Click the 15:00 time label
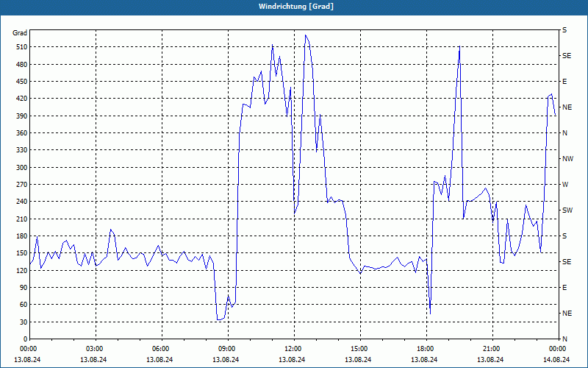This screenshot has height=368, width=588. (360, 349)
